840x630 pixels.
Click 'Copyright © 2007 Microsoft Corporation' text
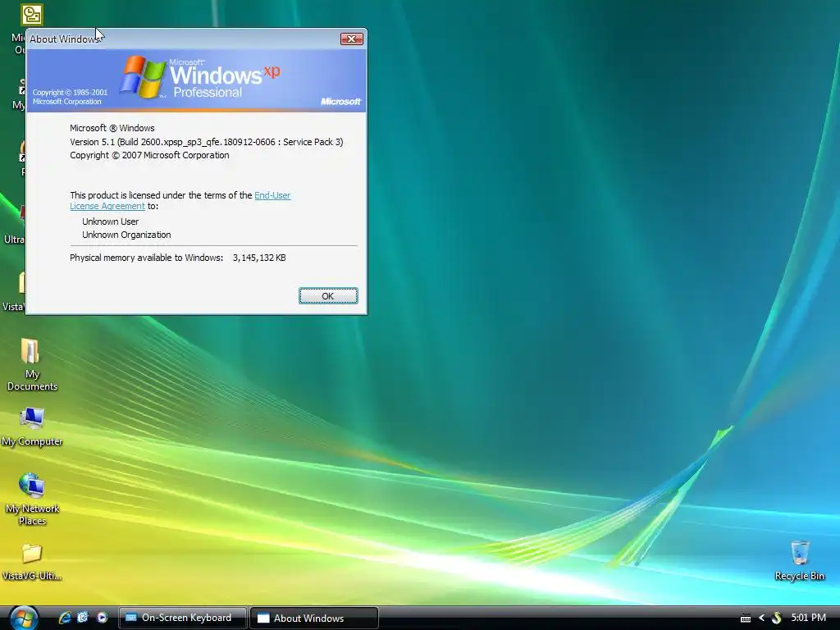(149, 155)
